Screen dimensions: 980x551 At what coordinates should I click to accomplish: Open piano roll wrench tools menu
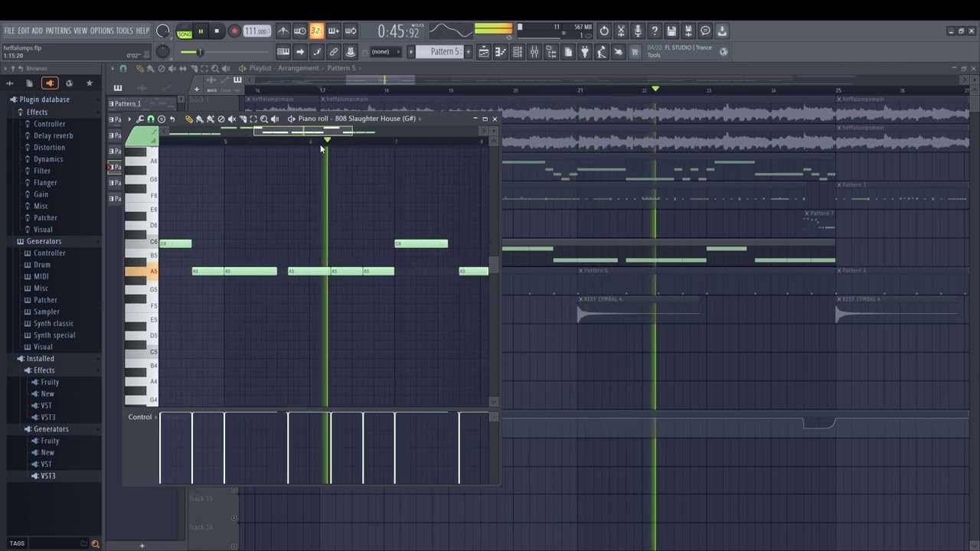[139, 119]
